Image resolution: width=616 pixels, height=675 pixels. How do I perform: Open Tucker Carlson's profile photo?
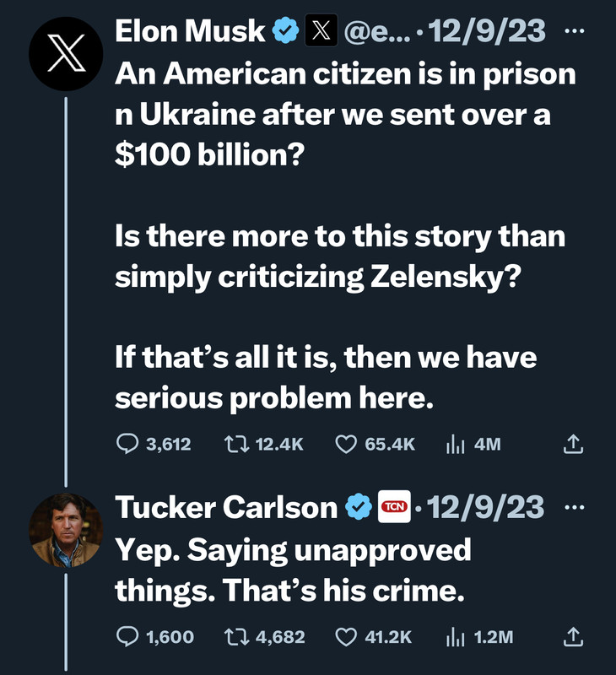(66, 528)
